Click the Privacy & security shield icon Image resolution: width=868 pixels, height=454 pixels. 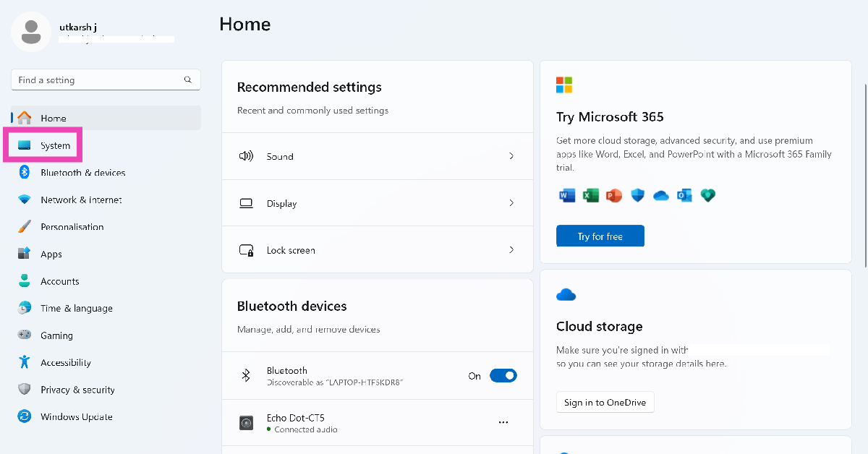[x=25, y=390]
